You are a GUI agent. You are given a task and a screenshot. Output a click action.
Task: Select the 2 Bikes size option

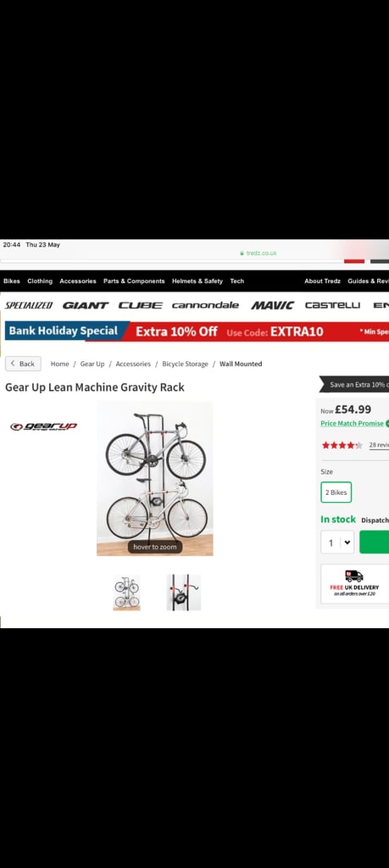click(336, 492)
